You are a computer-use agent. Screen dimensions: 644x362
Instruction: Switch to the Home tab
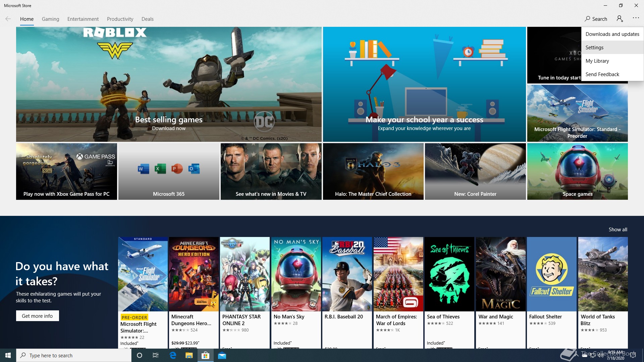[27, 19]
